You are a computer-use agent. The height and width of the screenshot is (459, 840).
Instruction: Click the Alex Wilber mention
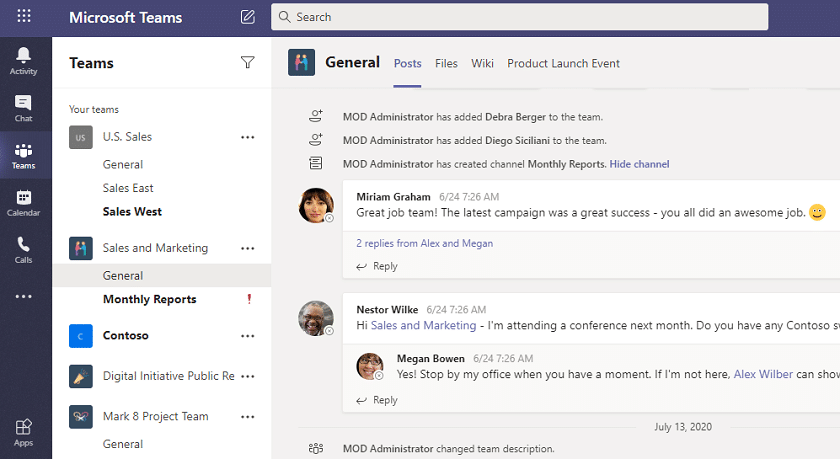coord(763,374)
